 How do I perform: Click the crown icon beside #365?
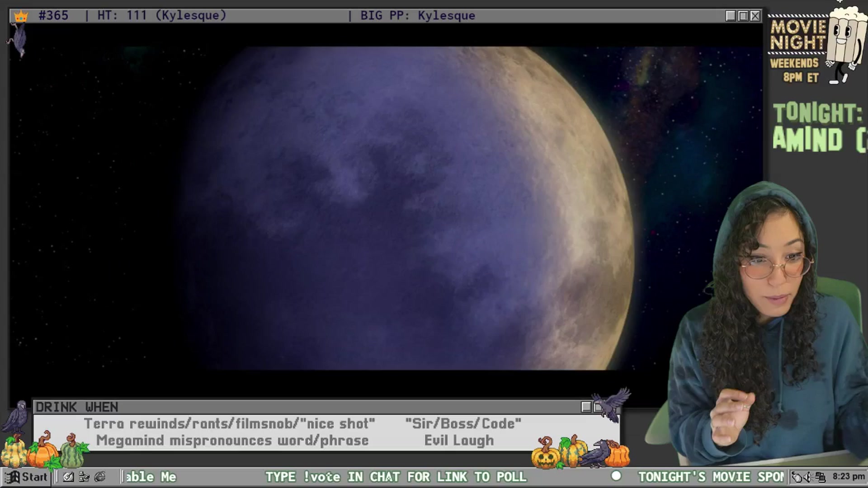pyautogui.click(x=21, y=16)
